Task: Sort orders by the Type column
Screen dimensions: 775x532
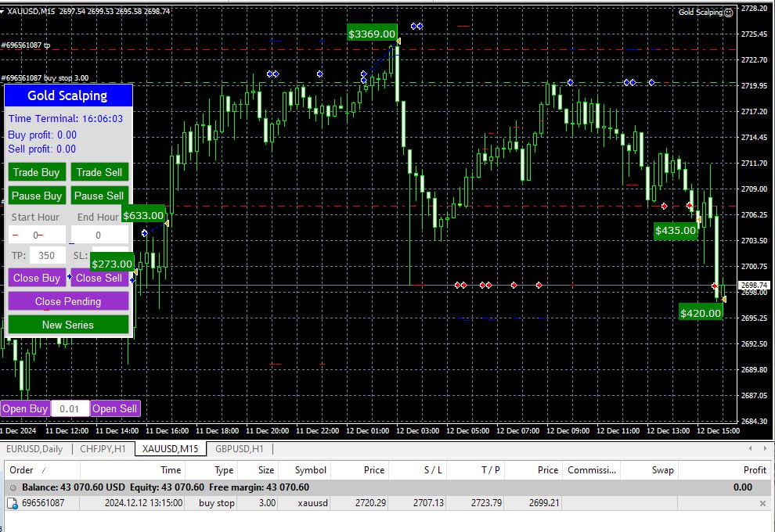Action: [211, 470]
